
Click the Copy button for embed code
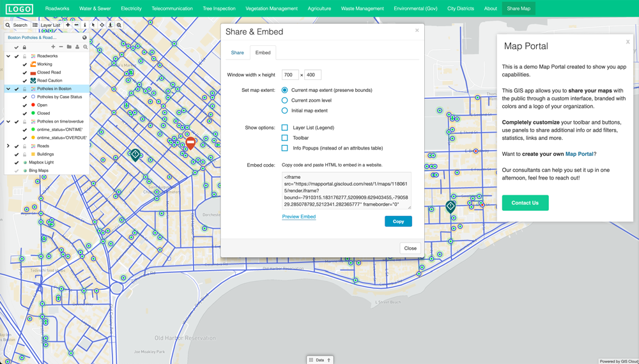[398, 221]
